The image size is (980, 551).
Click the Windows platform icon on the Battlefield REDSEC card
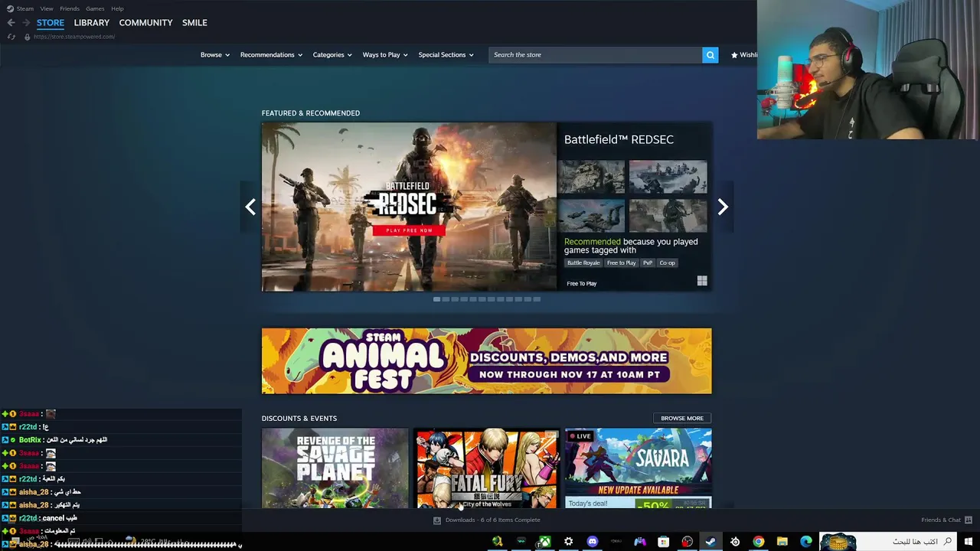[702, 282]
